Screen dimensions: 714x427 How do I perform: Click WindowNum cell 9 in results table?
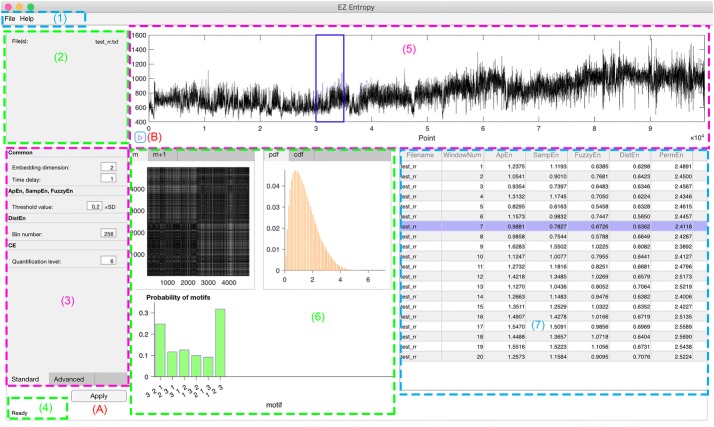point(462,246)
